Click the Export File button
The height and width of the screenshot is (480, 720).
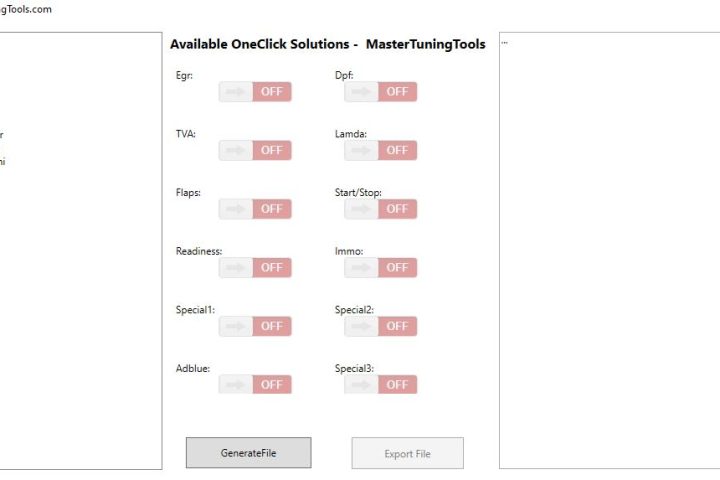click(408, 453)
